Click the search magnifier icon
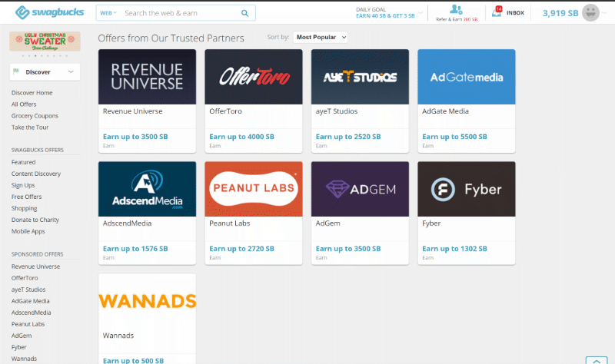The image size is (615, 364). 244,13
